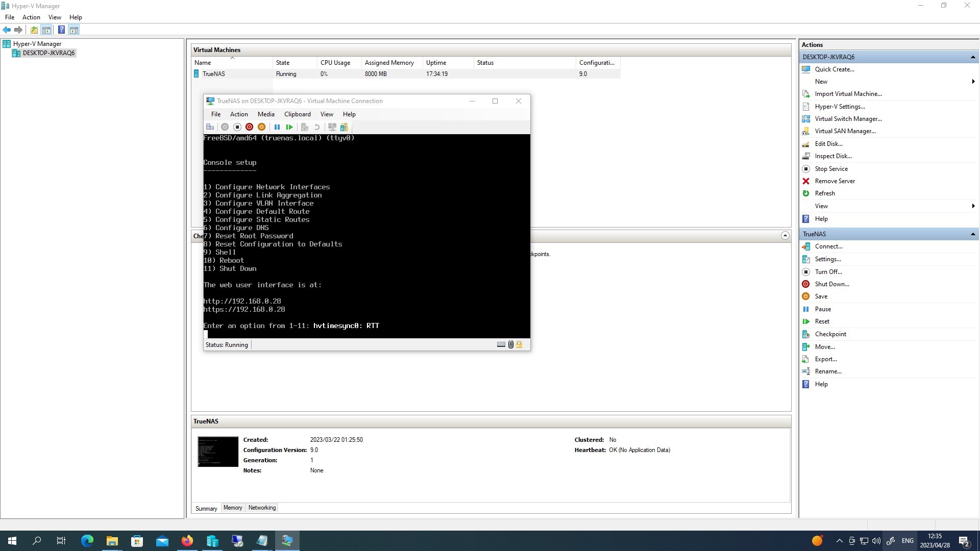Click Turn Off under TrueNAS actions
Image resolution: width=980 pixels, height=551 pixels.
point(828,272)
